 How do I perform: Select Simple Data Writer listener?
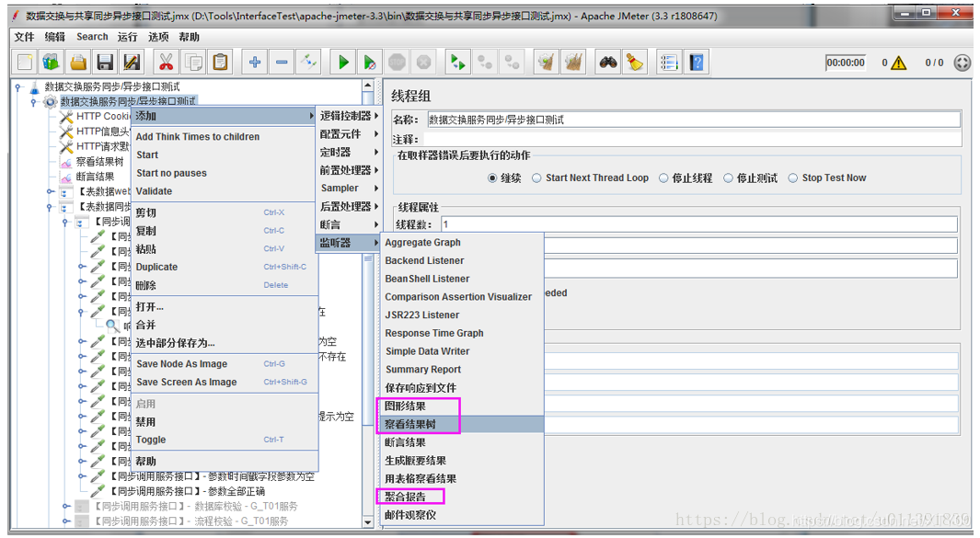461,351
